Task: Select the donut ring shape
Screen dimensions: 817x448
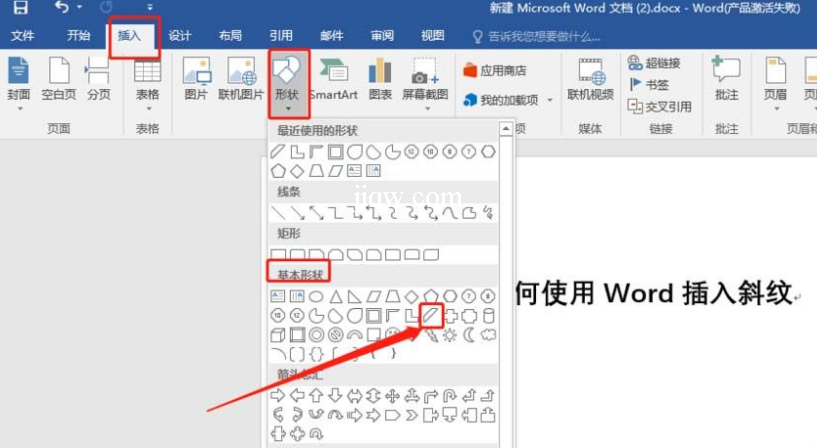Action: tap(316, 335)
